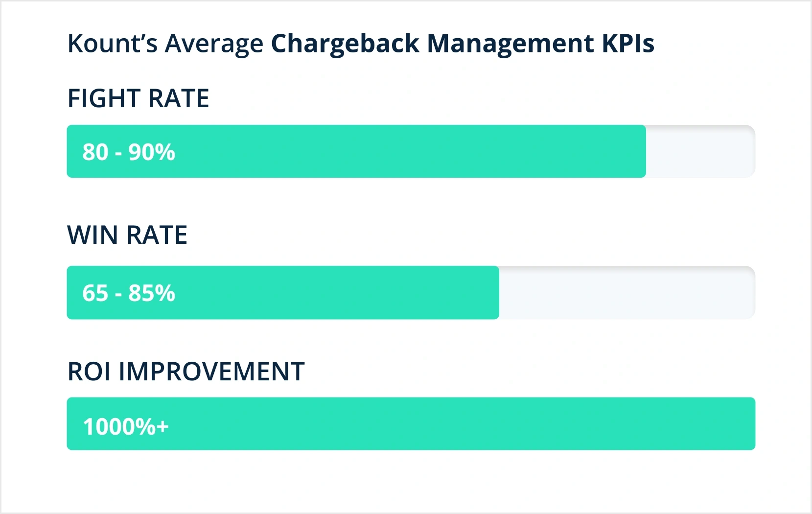Screen dimensions: 812x514
Task: Select the WIN RATE label
Action: click(x=127, y=235)
